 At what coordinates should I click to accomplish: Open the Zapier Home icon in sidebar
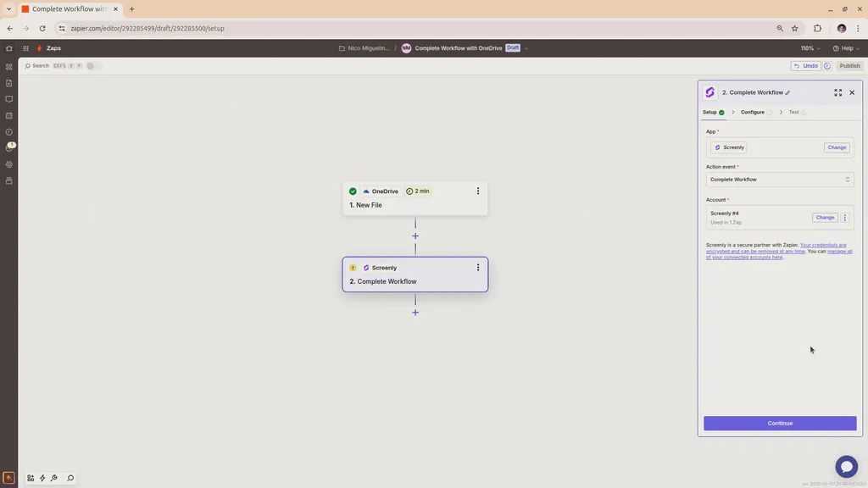(8, 49)
